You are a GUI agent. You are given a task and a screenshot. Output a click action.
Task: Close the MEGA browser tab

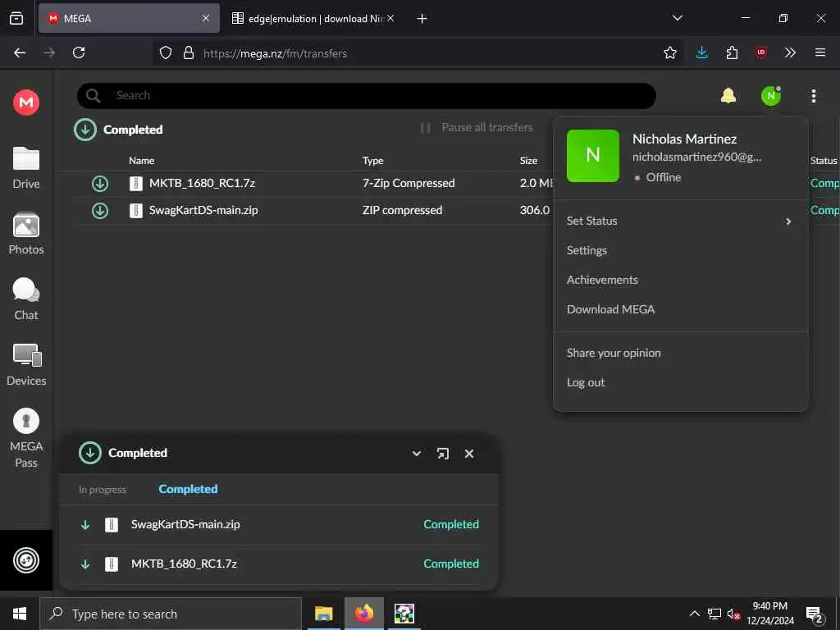click(x=206, y=18)
